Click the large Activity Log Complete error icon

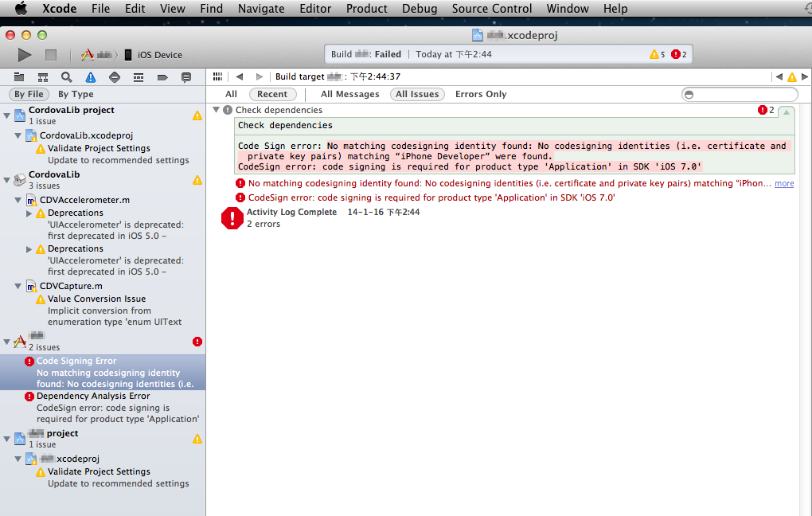pos(232,218)
